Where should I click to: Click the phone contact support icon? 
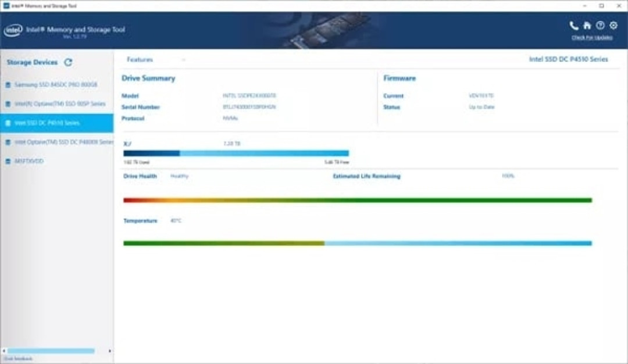574,26
